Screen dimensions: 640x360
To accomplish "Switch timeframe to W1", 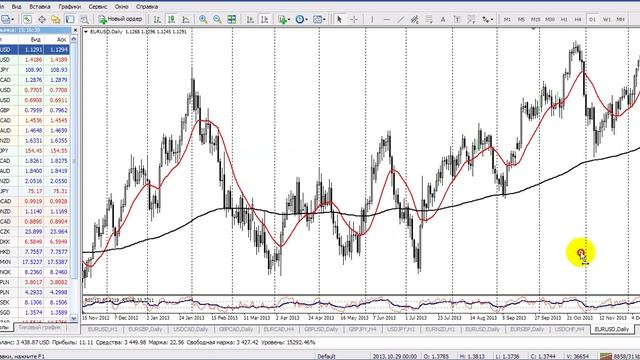I will [607, 19].
